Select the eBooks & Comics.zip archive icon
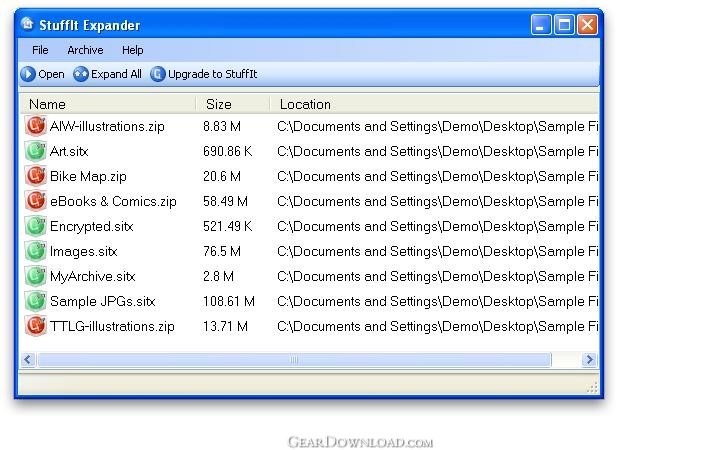The image size is (720, 450). click(36, 201)
